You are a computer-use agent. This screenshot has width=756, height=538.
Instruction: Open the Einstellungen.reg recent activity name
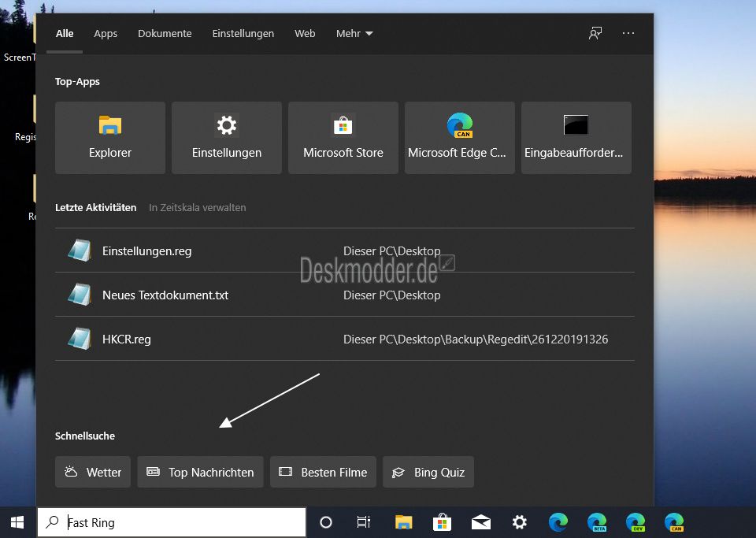point(147,251)
